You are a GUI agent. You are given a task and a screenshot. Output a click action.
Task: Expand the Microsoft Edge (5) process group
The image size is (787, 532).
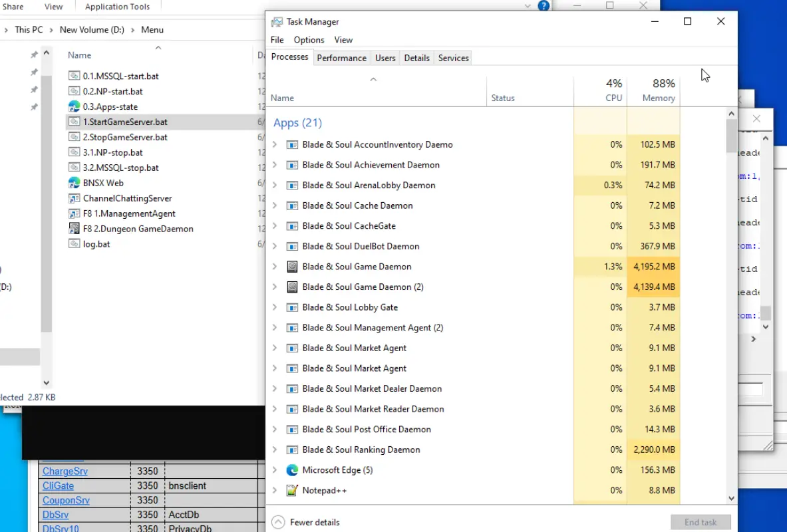click(x=275, y=470)
